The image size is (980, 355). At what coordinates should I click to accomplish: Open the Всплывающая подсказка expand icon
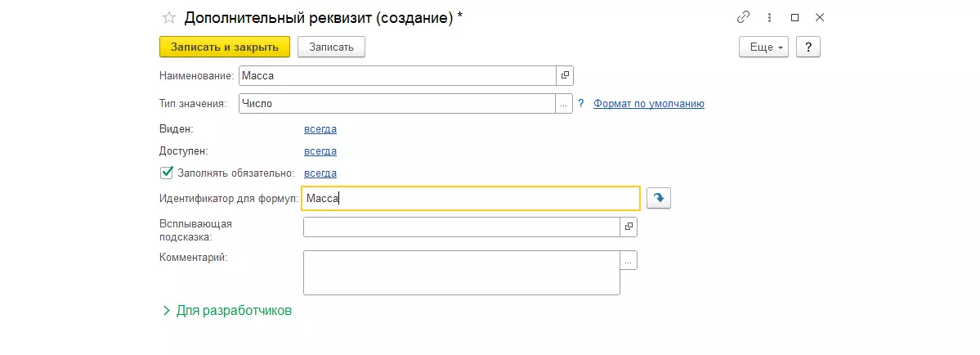[629, 227]
